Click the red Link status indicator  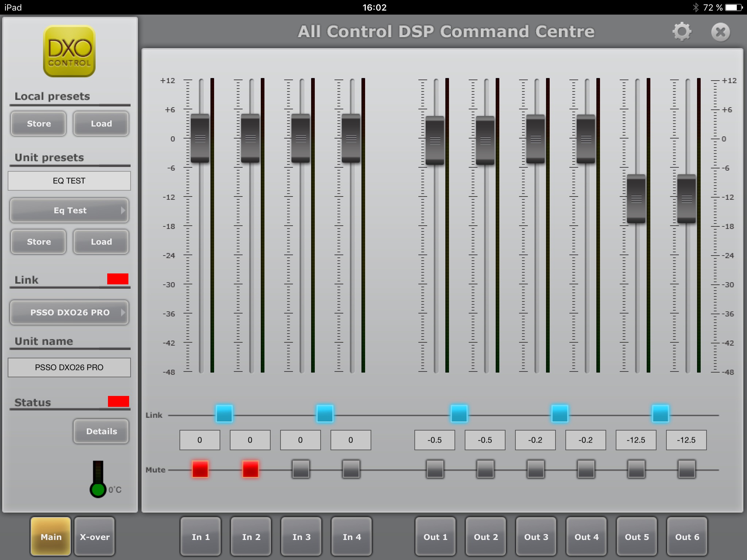(117, 279)
